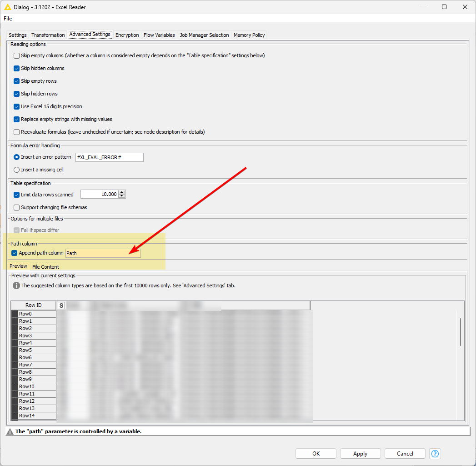This screenshot has width=476, height=466.
Task: Open the File menu
Action: tap(7, 18)
